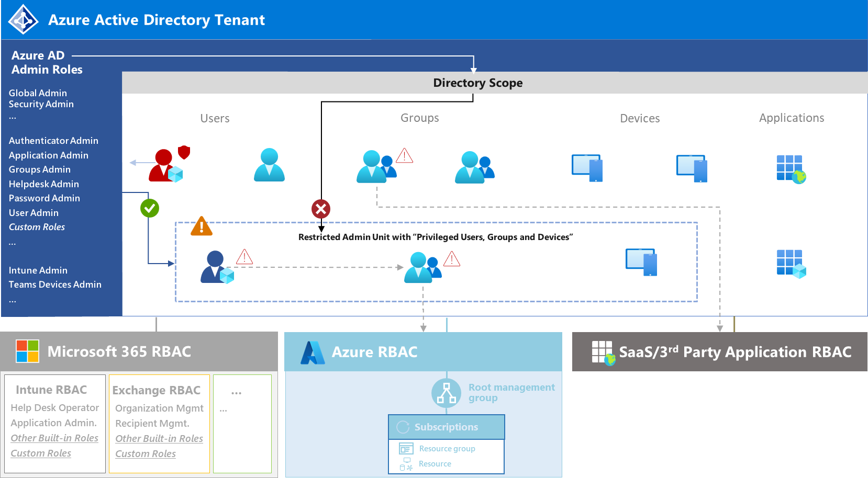Click the application grid icon with globe
868x478 pixels.
click(791, 169)
